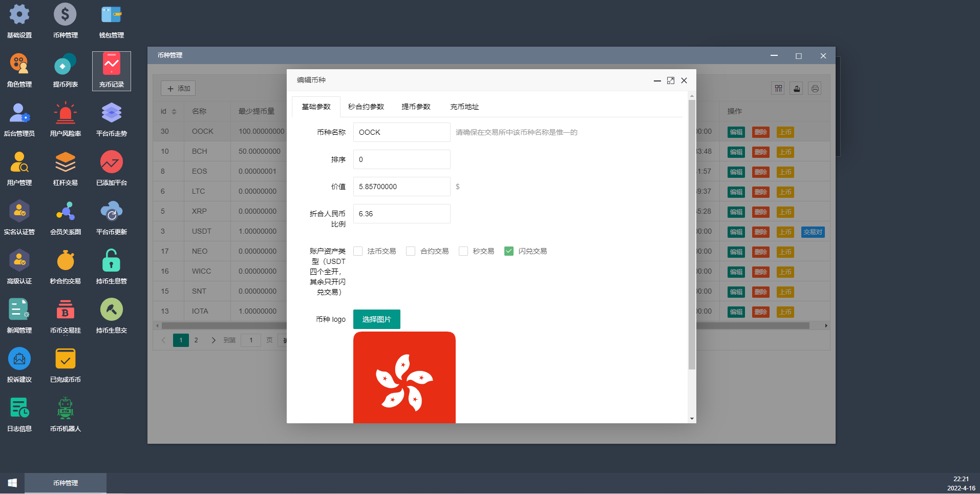Click the column display grid icon
980x494 pixels.
coord(778,88)
